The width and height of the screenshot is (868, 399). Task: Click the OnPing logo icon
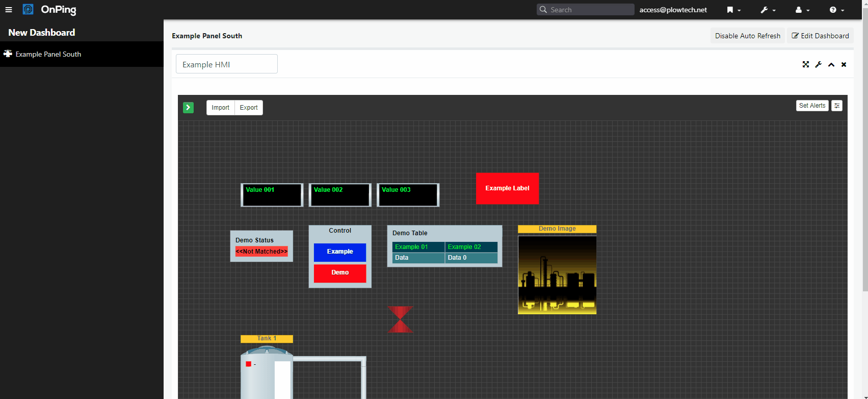pos(28,10)
